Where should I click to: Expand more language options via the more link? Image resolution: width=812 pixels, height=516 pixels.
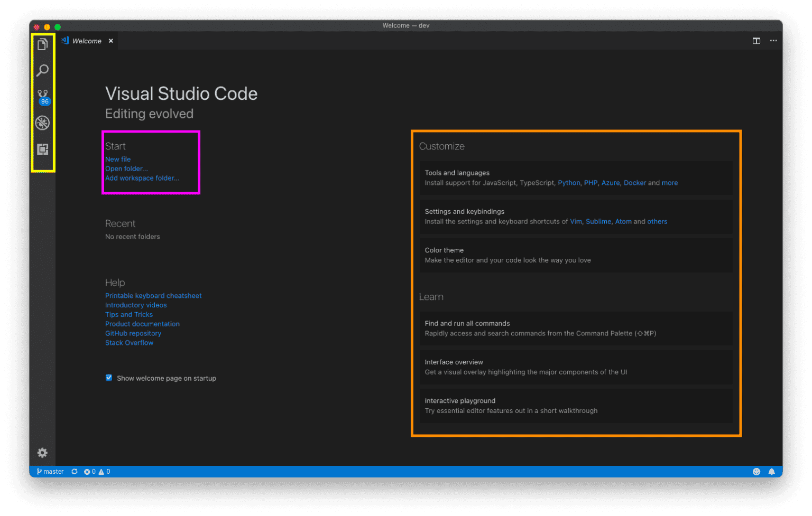(670, 182)
